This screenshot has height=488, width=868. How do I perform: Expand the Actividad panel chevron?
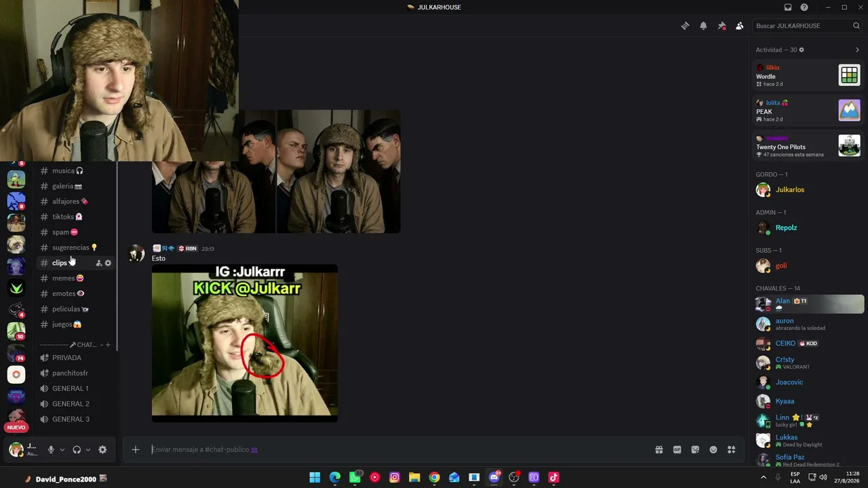(857, 49)
